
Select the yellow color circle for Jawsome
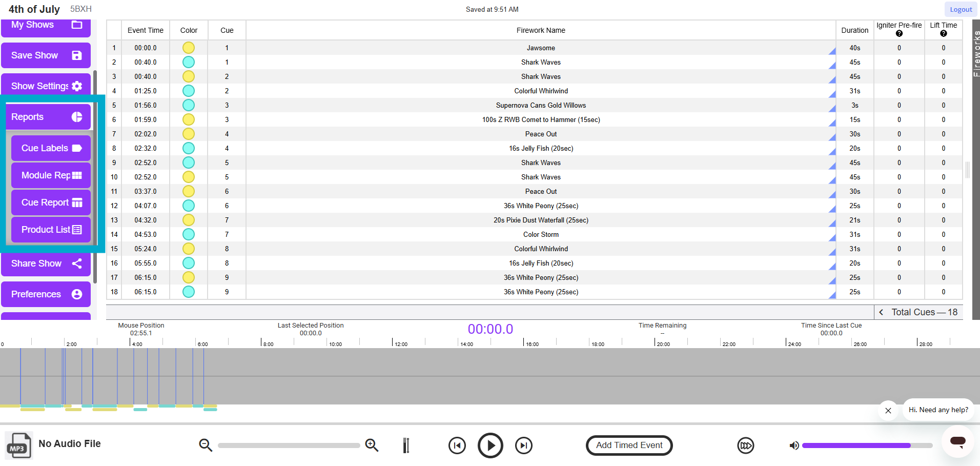(x=189, y=48)
